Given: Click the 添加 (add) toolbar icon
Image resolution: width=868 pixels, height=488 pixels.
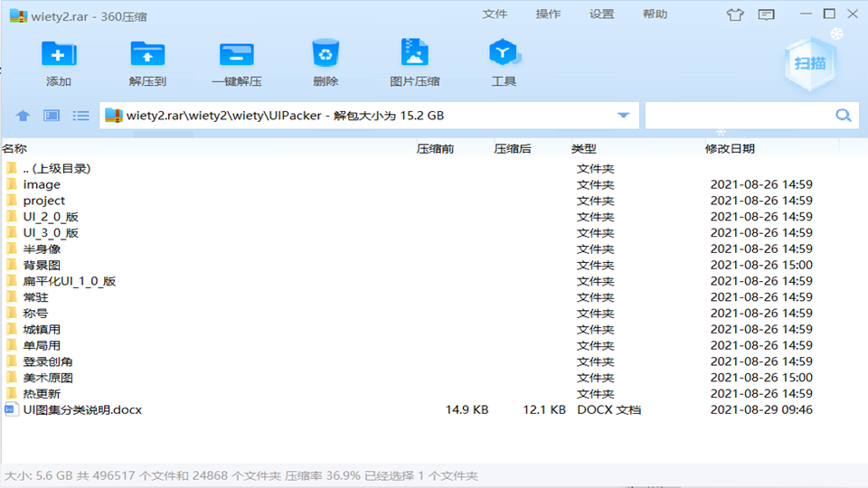Looking at the screenshot, I should pos(59,55).
